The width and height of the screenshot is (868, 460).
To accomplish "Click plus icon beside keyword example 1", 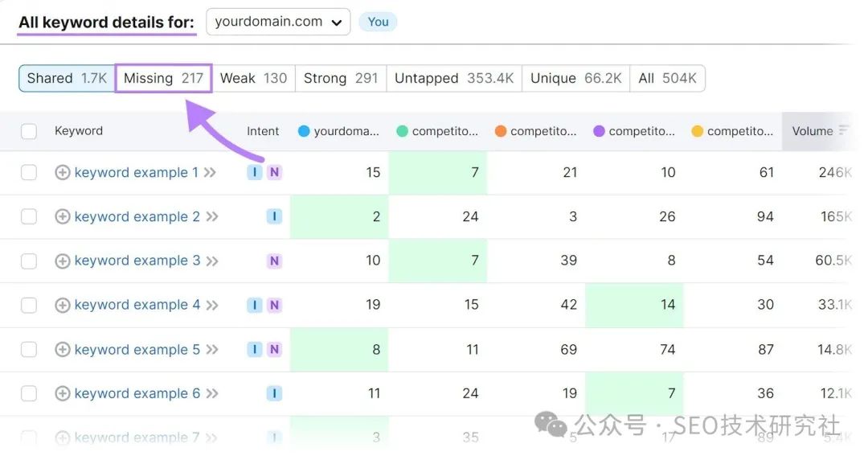I will click(62, 172).
